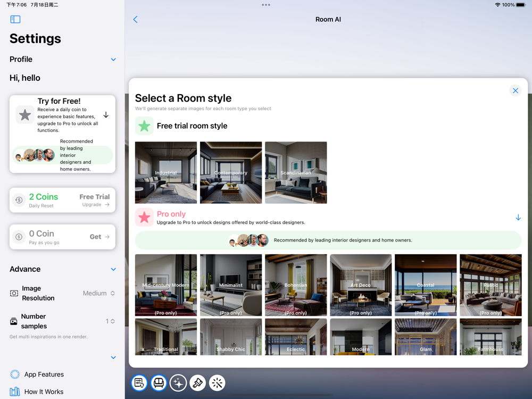Click the 2 Coins coin icon

pos(19,200)
